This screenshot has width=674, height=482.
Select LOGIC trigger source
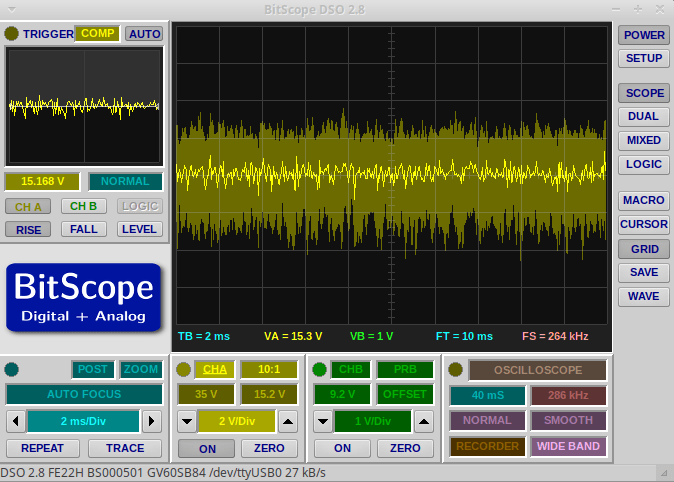(140, 206)
